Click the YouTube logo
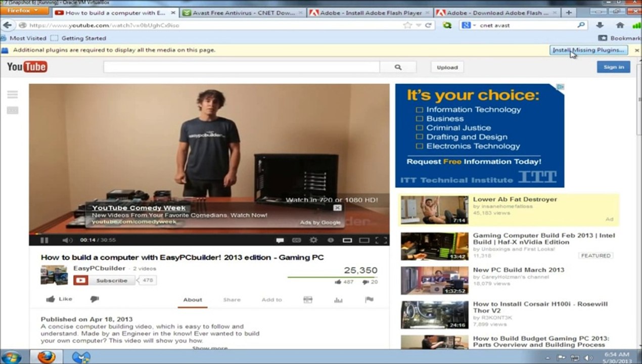Image resolution: width=642 pixels, height=364 pixels. pyautogui.click(x=27, y=67)
